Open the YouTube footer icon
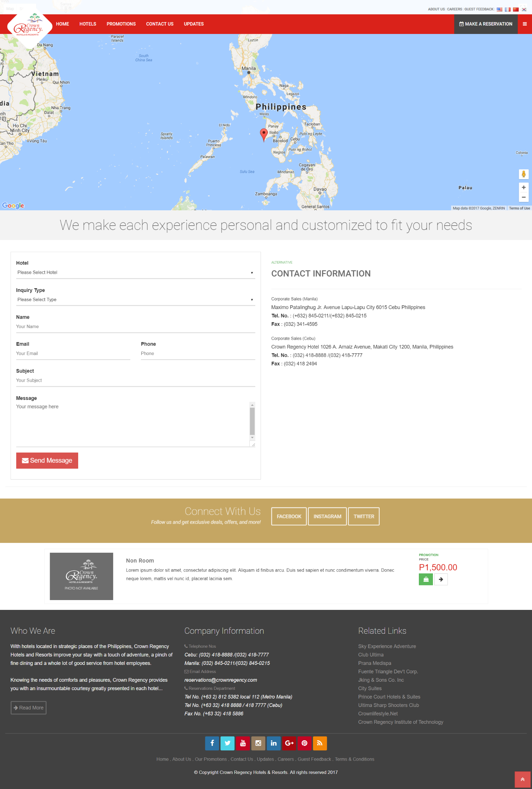Screen dimensions: 532x789 [x=243, y=743]
